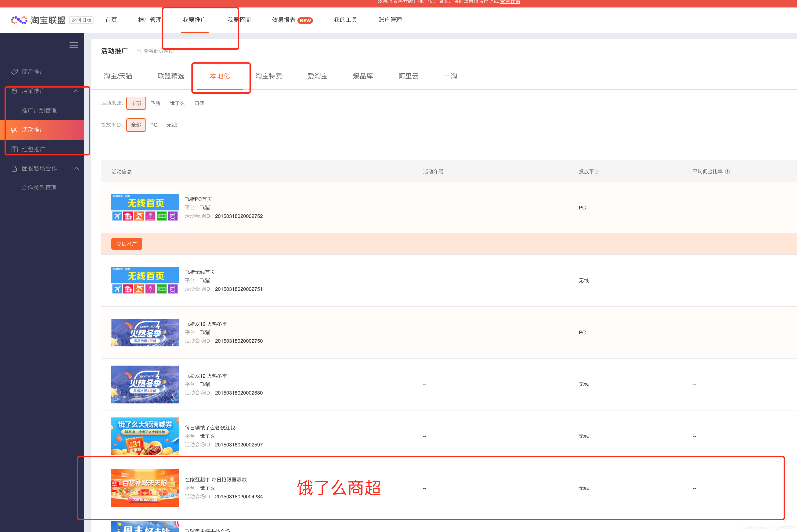Image resolution: width=797 pixels, height=532 pixels.
Task: Filter 投放平台 by PC
Action: pos(154,125)
